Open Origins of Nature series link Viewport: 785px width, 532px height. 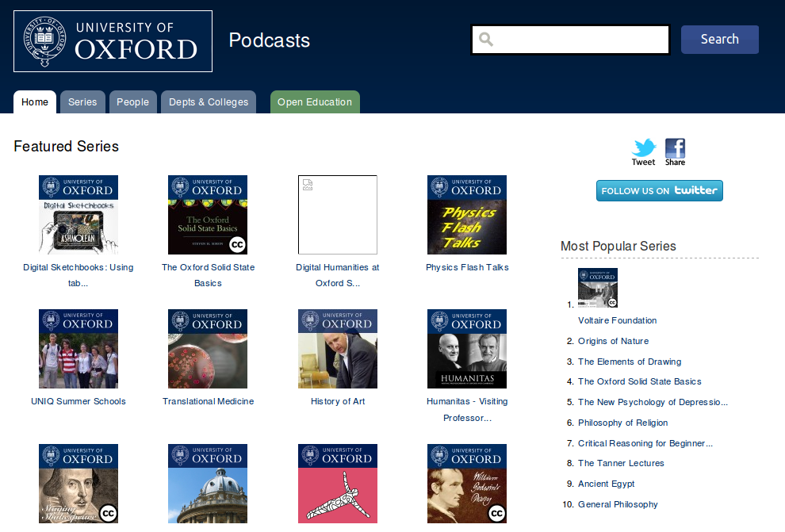tap(613, 341)
